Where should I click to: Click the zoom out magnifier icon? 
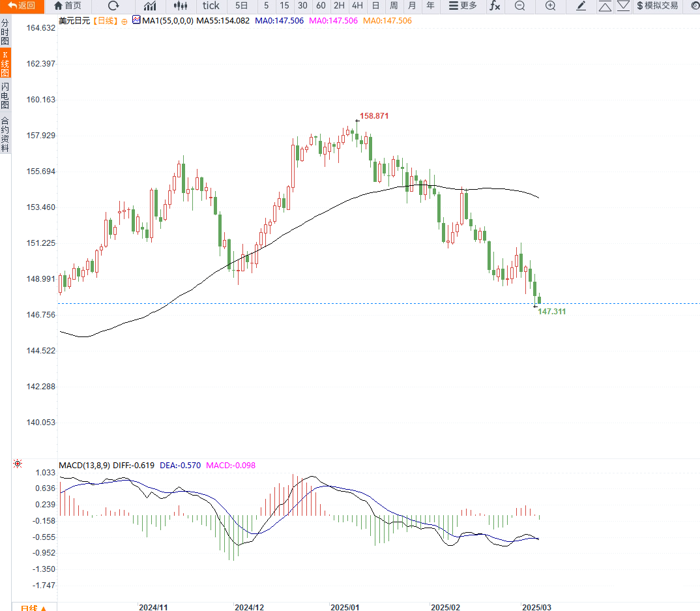pyautogui.click(x=519, y=6)
